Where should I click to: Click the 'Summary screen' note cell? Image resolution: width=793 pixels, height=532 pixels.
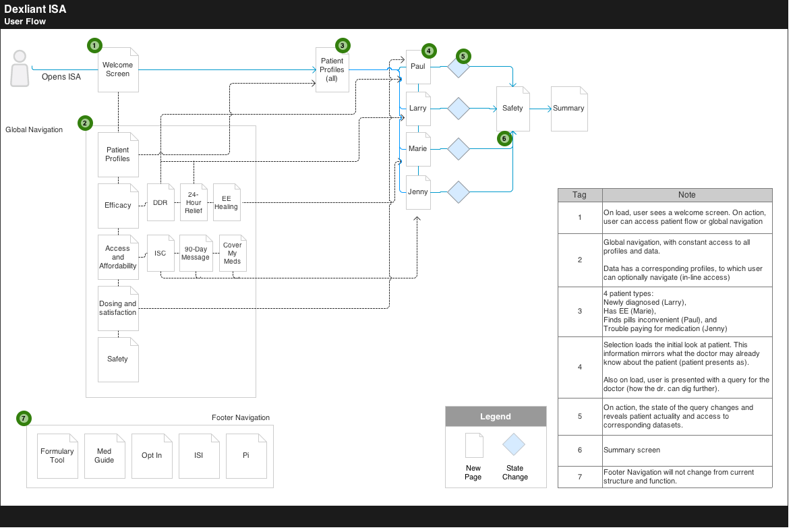(x=687, y=451)
